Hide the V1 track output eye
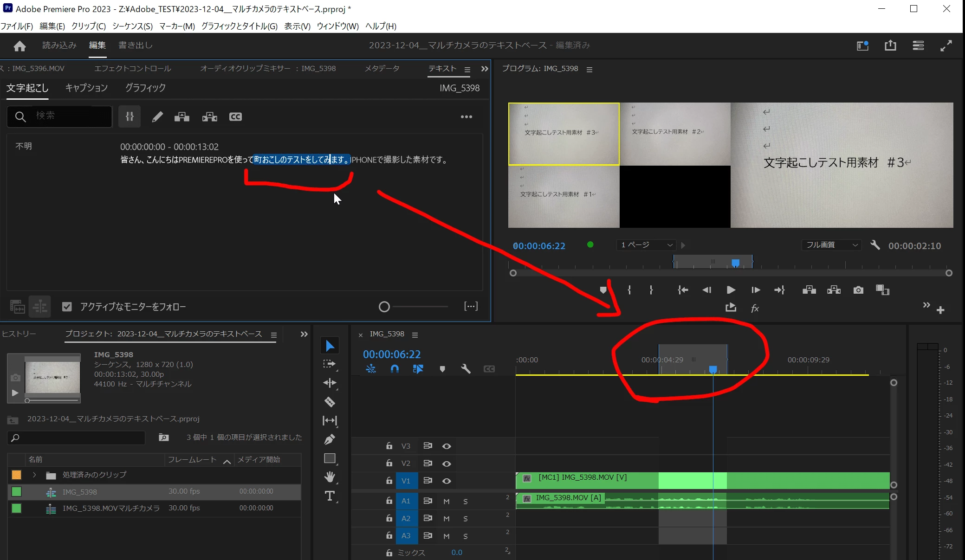Viewport: 965px width, 560px height. (447, 481)
